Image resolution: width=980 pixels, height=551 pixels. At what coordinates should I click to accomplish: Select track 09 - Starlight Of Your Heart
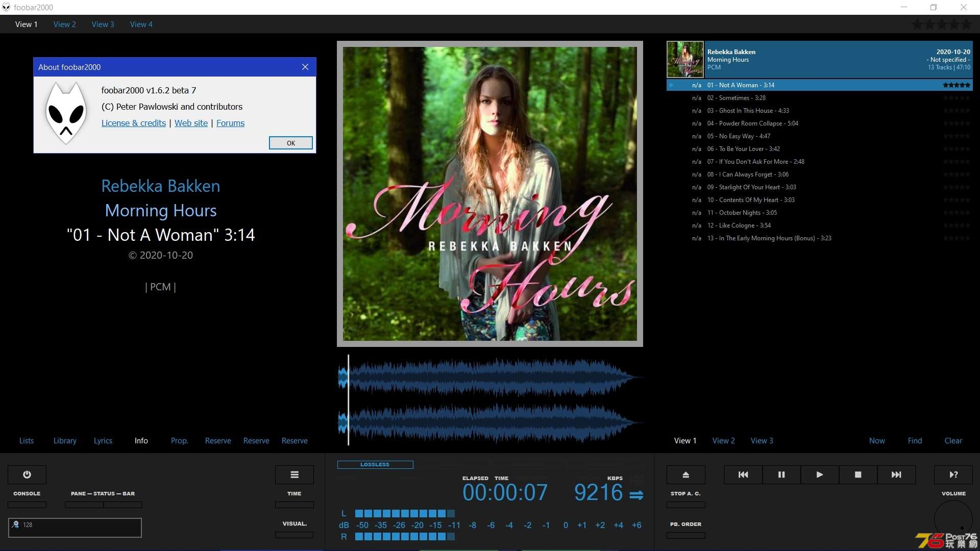coord(820,187)
